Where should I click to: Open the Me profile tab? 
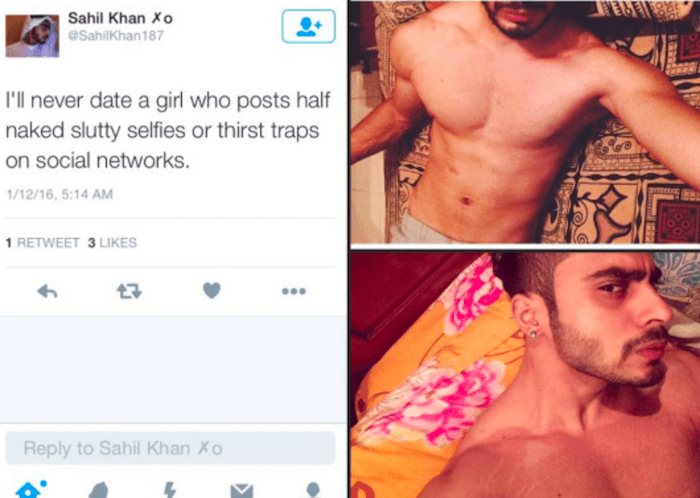[313, 490]
